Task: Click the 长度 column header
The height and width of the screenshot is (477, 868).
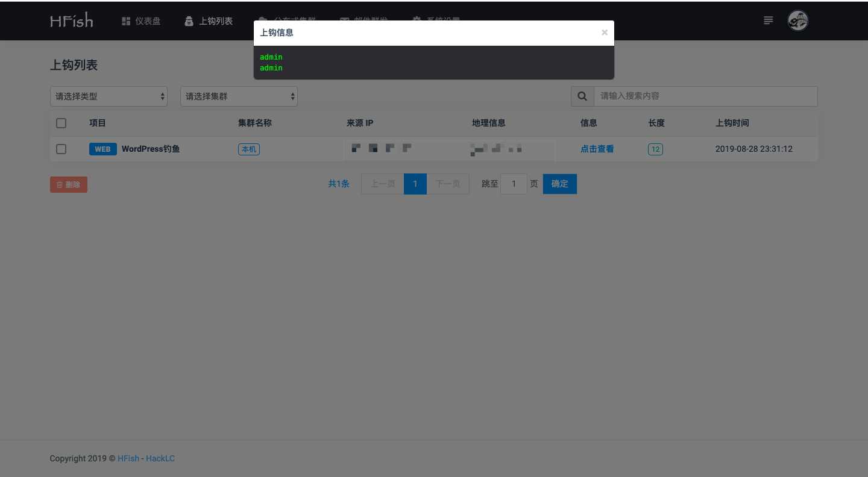Action: (x=656, y=123)
